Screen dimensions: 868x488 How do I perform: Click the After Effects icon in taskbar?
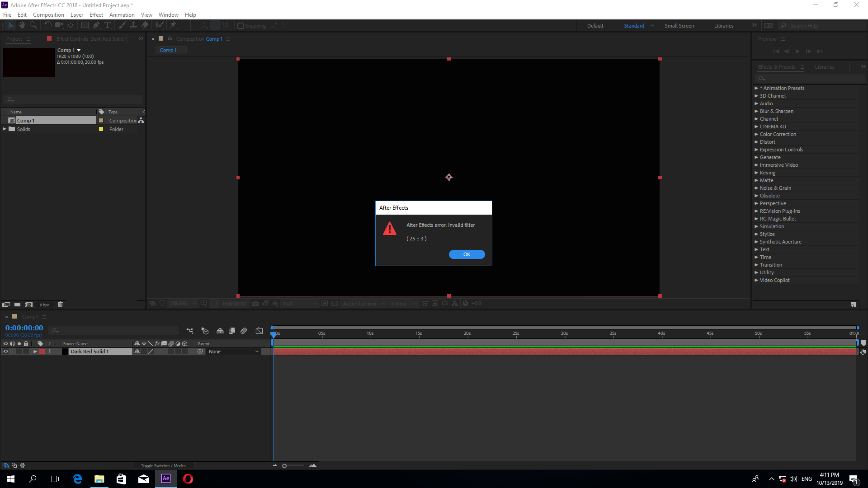click(x=166, y=479)
